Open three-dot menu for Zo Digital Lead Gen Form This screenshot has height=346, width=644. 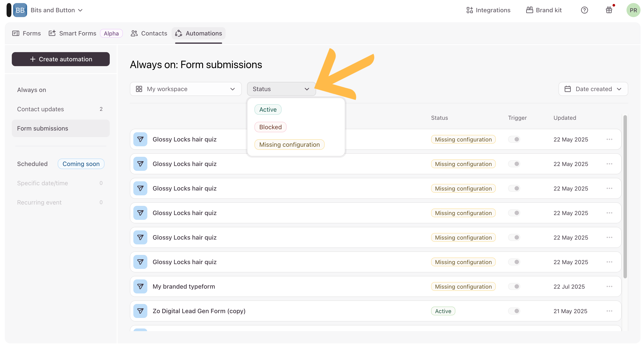609,311
